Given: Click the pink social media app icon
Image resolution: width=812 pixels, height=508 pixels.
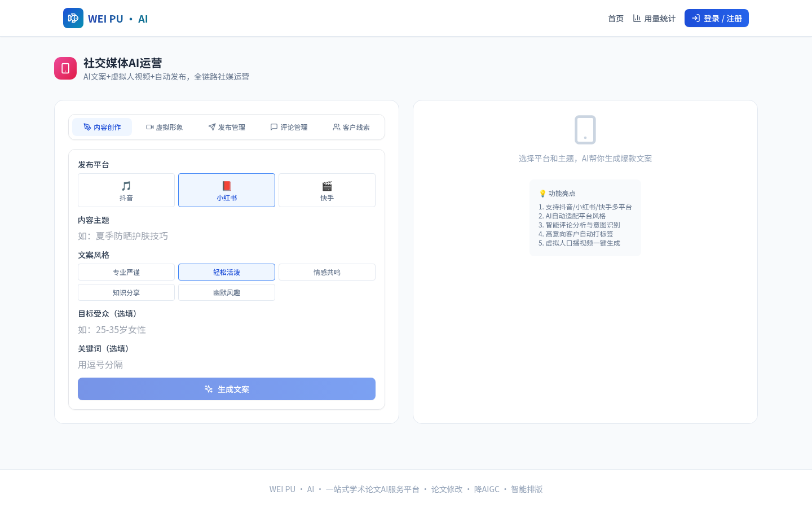Looking at the screenshot, I should coord(65,68).
